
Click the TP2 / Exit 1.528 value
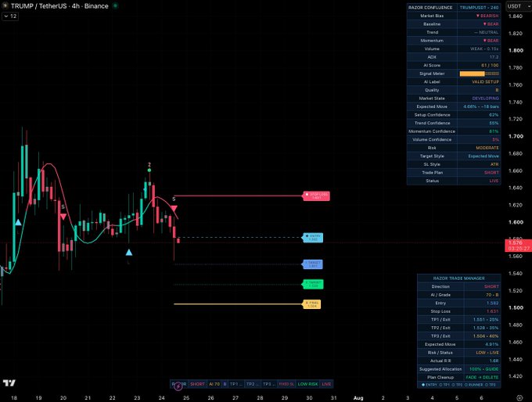point(486,328)
